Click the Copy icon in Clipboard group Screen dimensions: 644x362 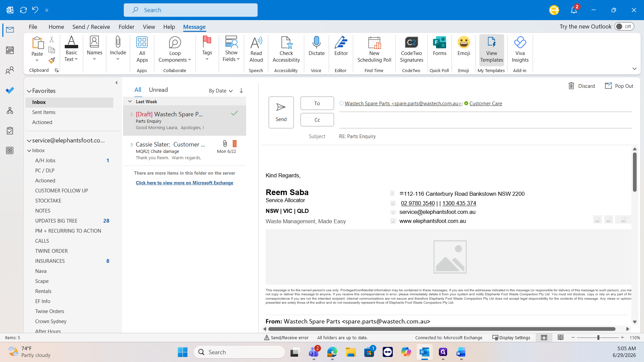coord(52,50)
